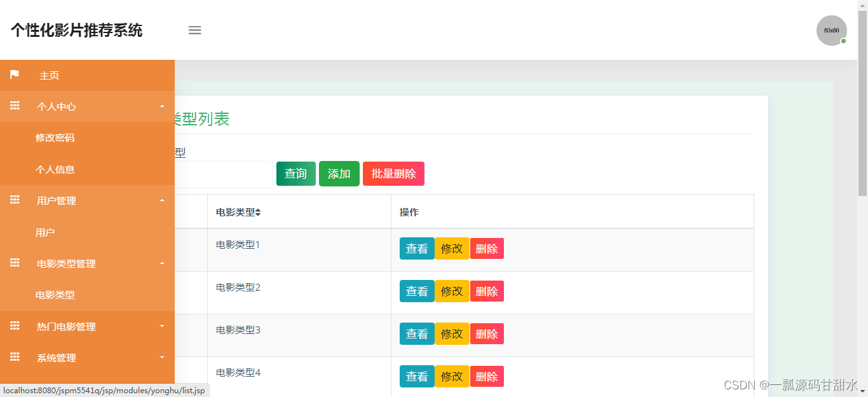Viewport: 868px width, 397px height.
Task: Click 修改 for 电影类型3
Action: 452,334
